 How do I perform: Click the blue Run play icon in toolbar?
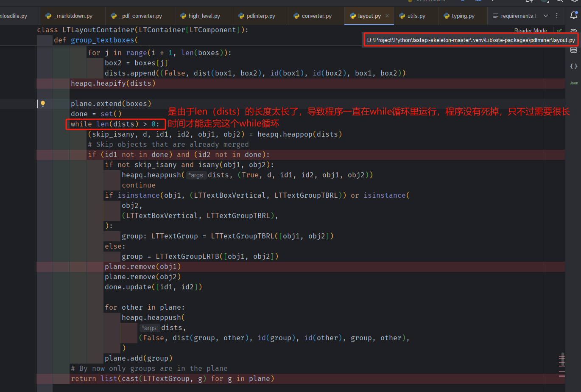[x=463, y=2]
